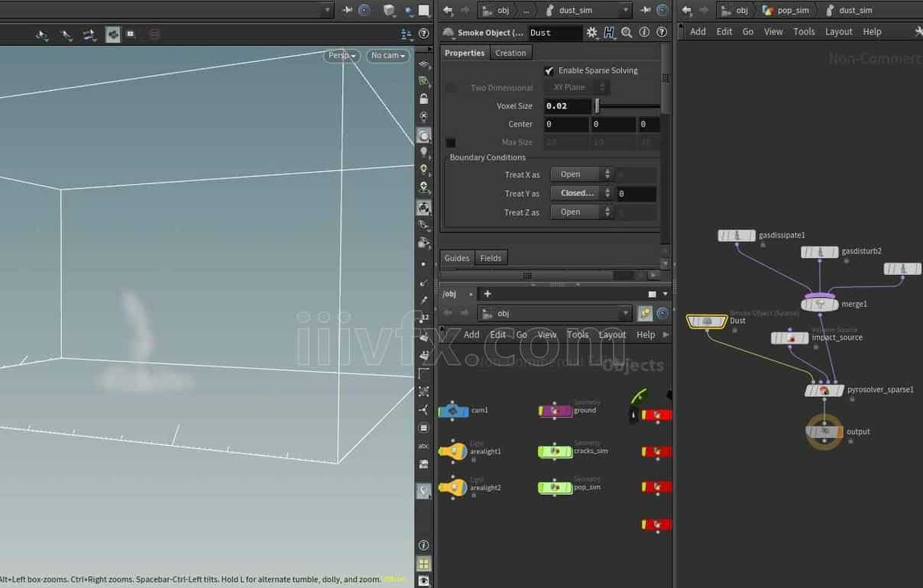Click the obj path segment in right network editor
The image size is (923, 588).
click(x=735, y=10)
